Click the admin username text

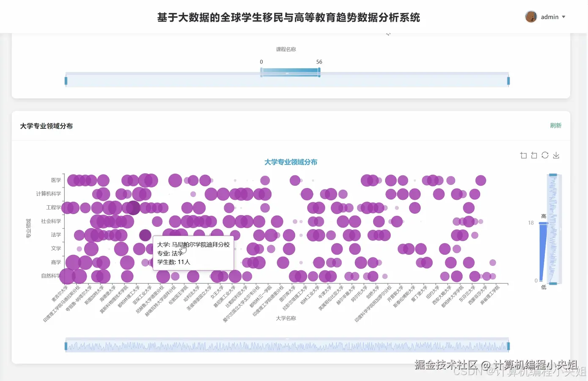(550, 17)
